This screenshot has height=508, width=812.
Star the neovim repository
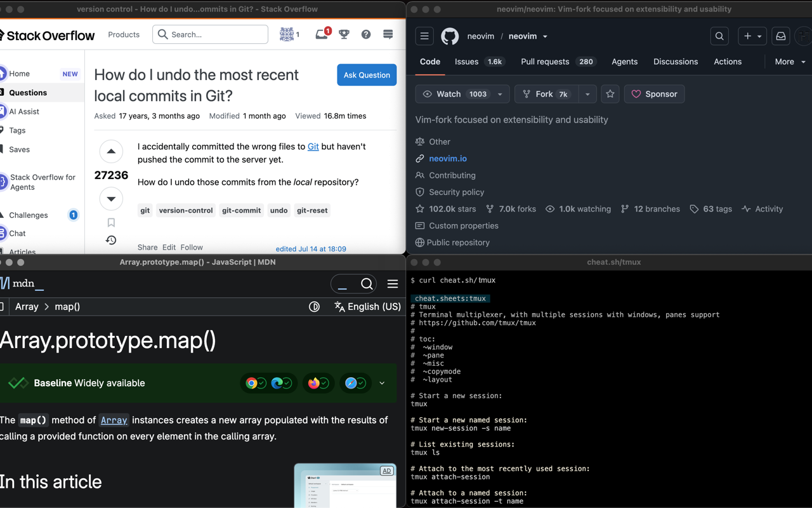[x=610, y=94]
